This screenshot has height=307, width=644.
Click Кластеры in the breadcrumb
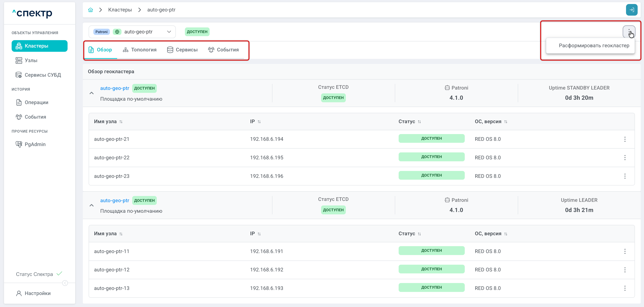pos(120,10)
